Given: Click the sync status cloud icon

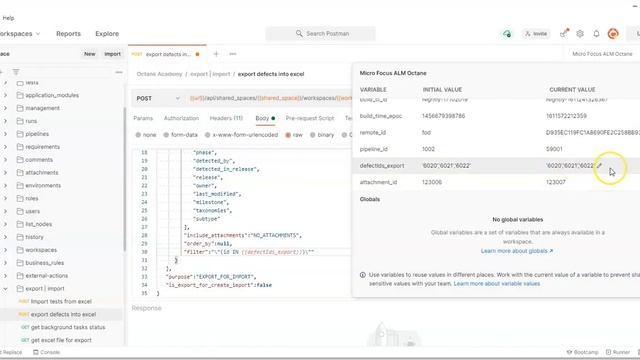Looking at the screenshot, I should coord(507,34).
